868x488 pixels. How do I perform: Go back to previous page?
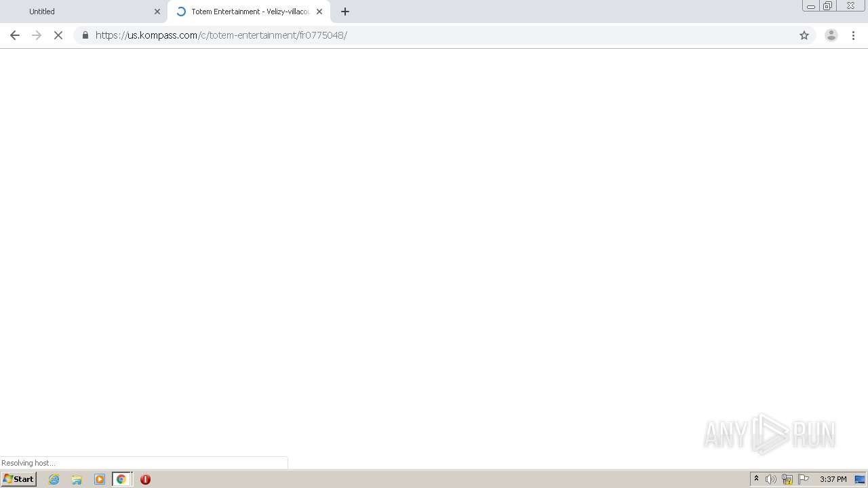click(x=15, y=35)
